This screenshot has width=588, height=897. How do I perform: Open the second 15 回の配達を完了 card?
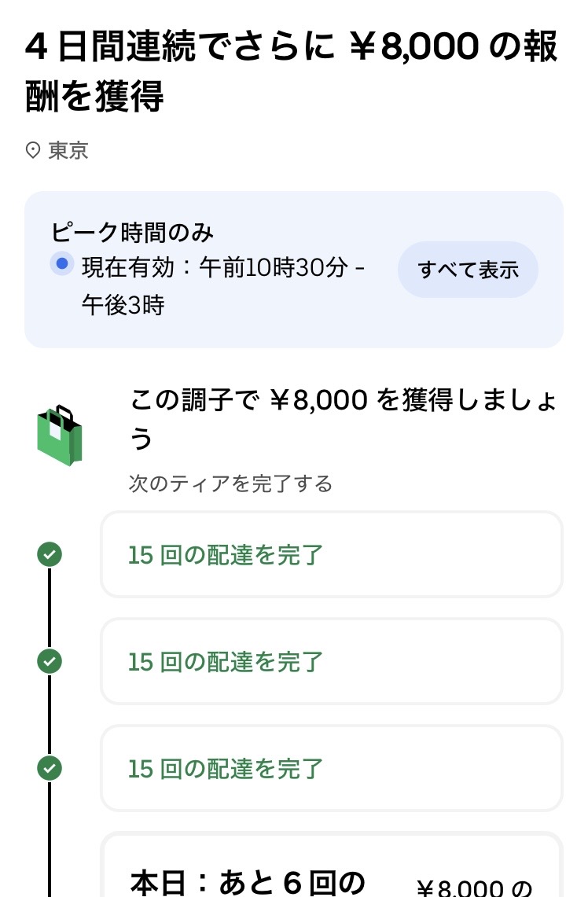tap(331, 662)
